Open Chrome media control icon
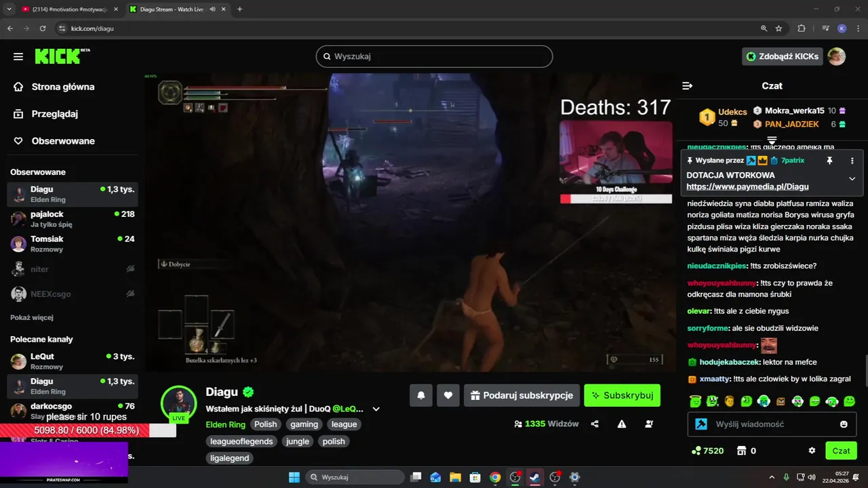868x488 pixels. click(825, 28)
